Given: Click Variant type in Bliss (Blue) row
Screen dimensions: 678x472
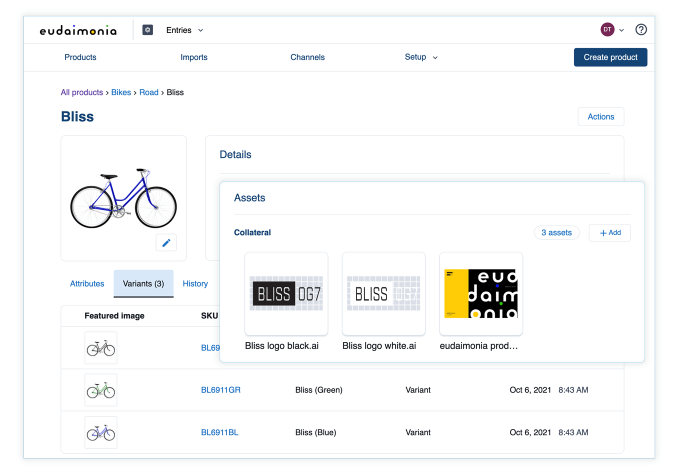Looking at the screenshot, I should [418, 432].
